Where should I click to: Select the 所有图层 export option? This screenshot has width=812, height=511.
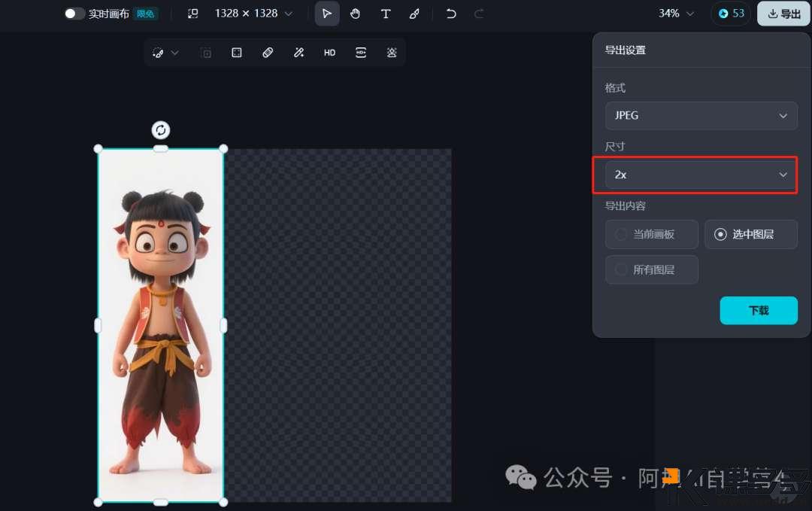pos(651,269)
